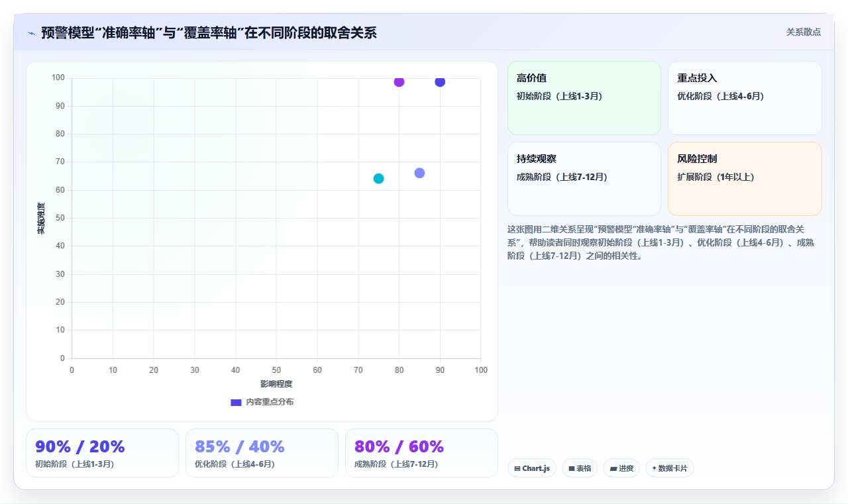Click the lightning icon beside the title

click(x=31, y=33)
